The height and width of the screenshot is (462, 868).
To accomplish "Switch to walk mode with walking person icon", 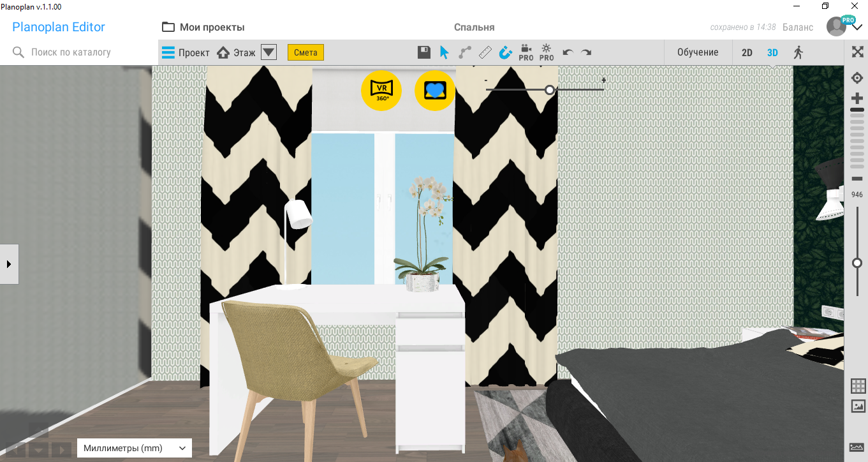I will point(798,52).
